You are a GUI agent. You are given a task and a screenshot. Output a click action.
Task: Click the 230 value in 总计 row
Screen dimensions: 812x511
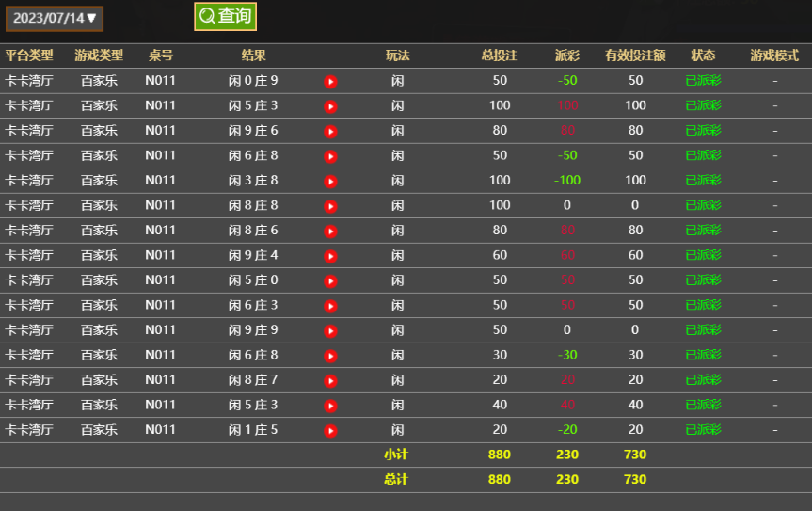point(567,479)
